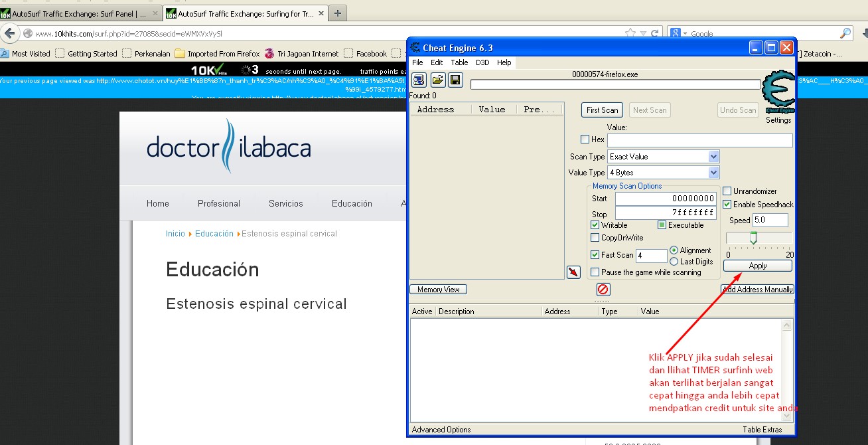Open new tab with plus button
The height and width of the screenshot is (445, 868).
[337, 13]
